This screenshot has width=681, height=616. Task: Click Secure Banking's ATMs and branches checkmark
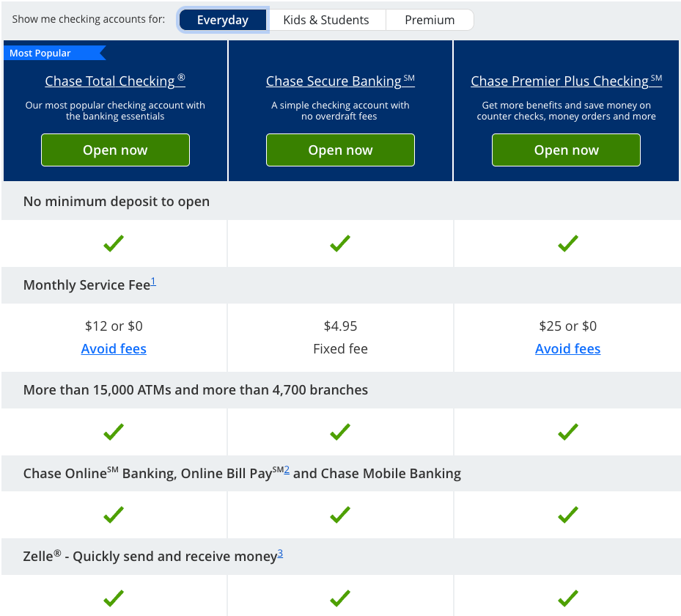pyautogui.click(x=340, y=432)
